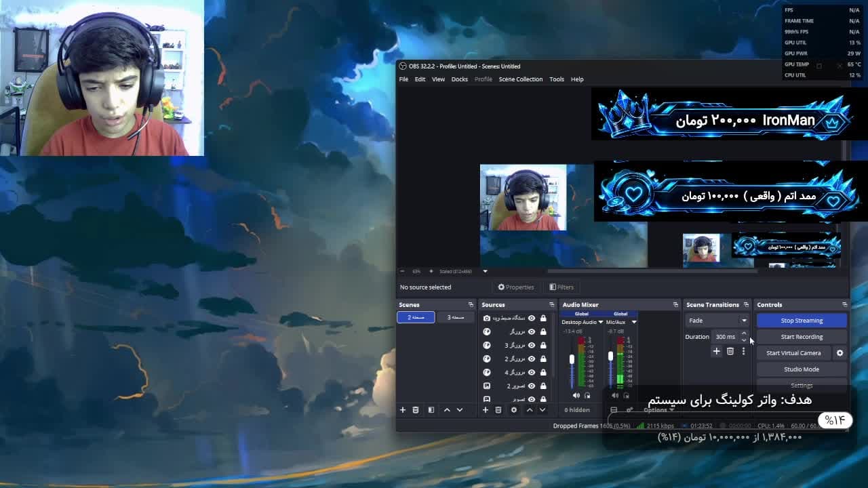Hide the دستگاه ضبط ویدیو video capture source
The height and width of the screenshot is (488, 868).
point(532,318)
